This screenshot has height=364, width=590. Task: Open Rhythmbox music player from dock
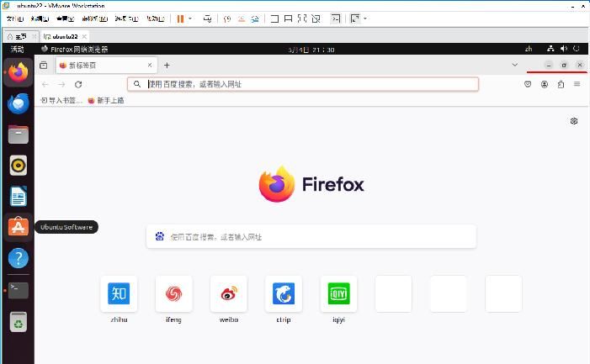coord(18,166)
